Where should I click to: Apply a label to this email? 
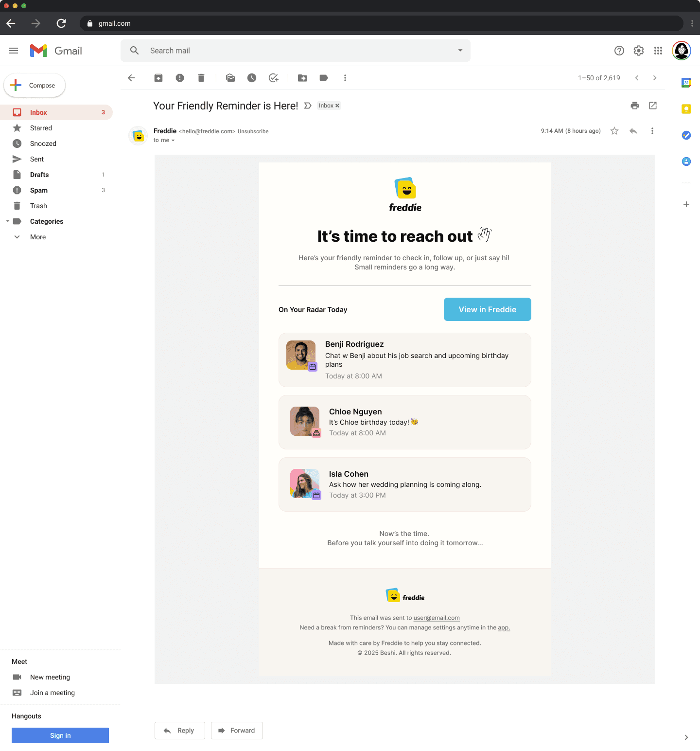(324, 78)
